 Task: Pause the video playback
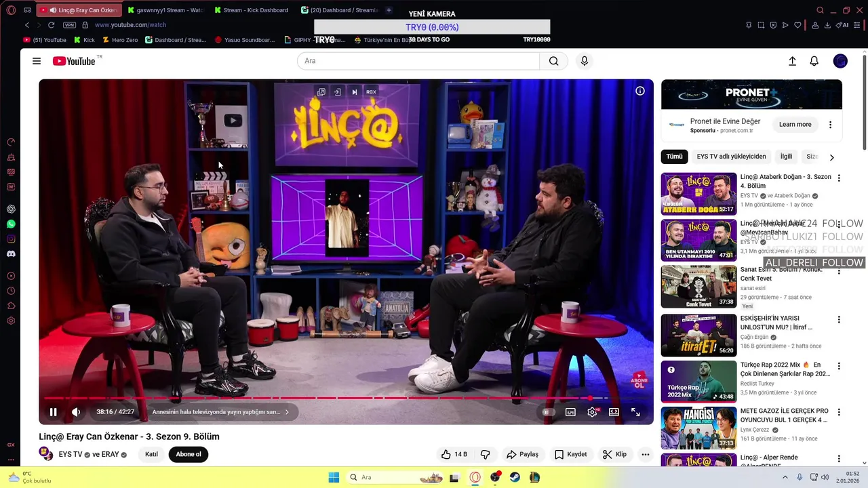point(53,412)
